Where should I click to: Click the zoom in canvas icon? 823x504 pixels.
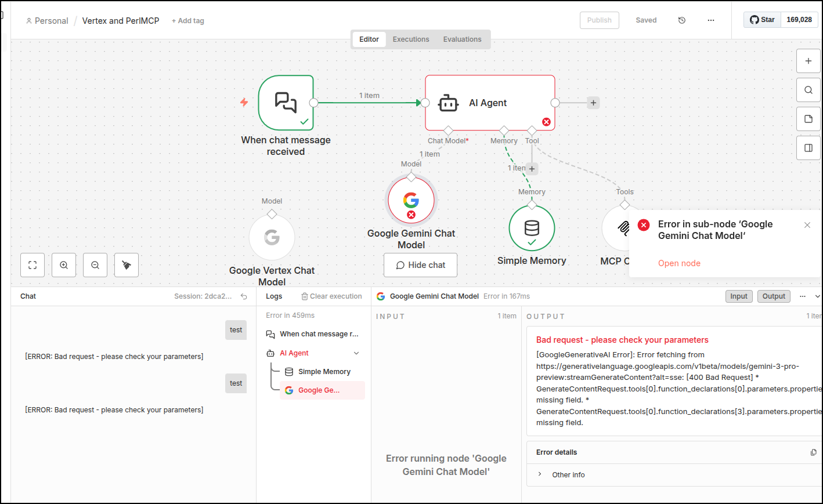coord(64,265)
